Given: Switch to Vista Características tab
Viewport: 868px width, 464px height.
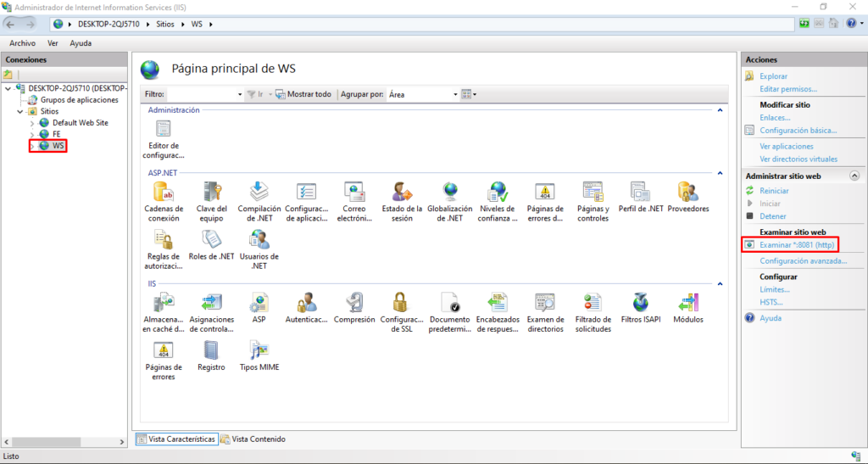Looking at the screenshot, I should [176, 439].
